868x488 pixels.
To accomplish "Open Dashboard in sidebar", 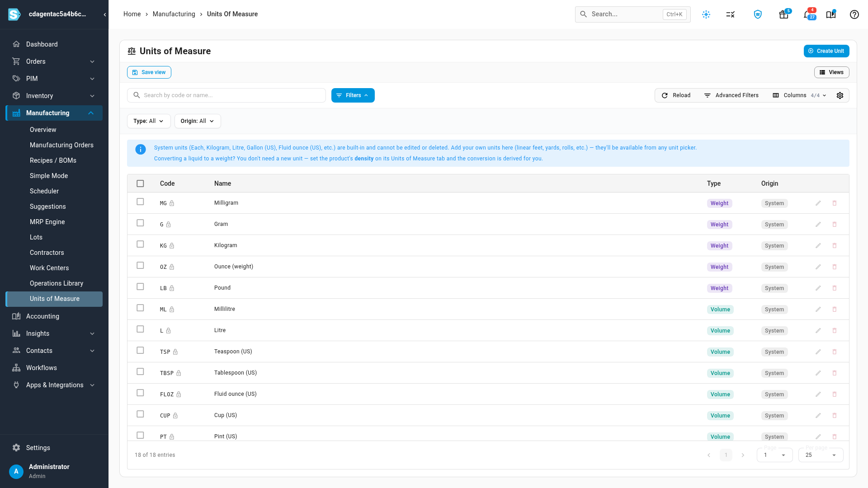I will [x=54, y=44].
